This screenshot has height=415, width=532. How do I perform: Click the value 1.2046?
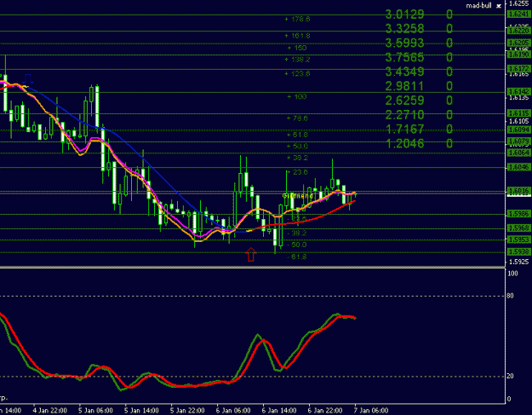tap(405, 144)
